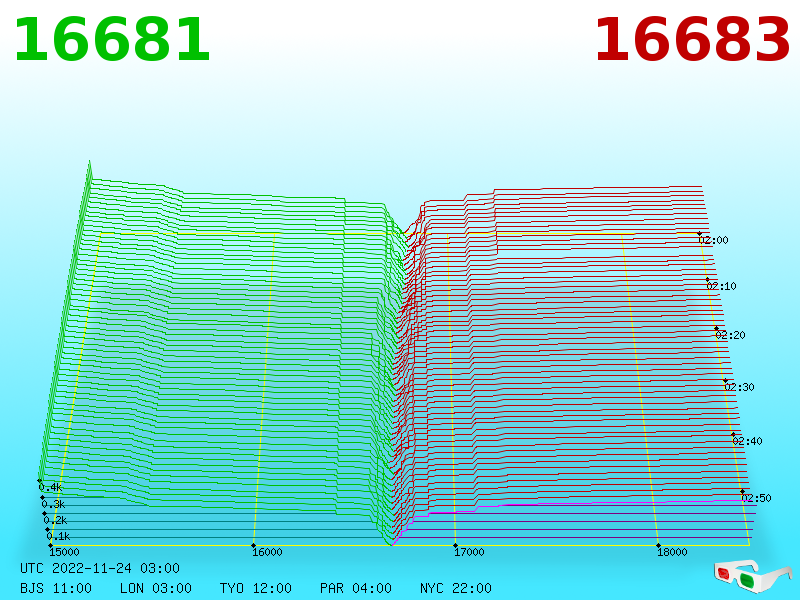Click the 02:30 time axis marker

739,387
